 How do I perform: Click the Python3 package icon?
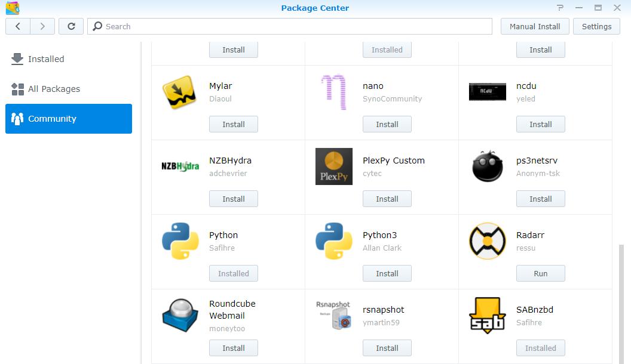333,241
